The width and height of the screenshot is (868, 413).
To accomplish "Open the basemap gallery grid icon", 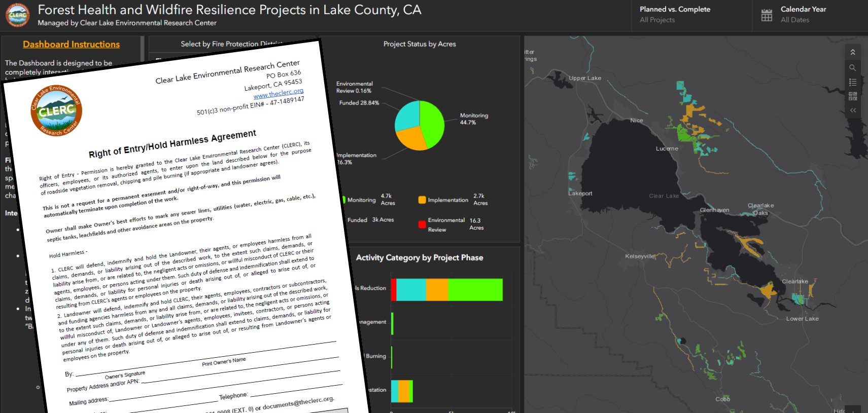I will (x=852, y=96).
